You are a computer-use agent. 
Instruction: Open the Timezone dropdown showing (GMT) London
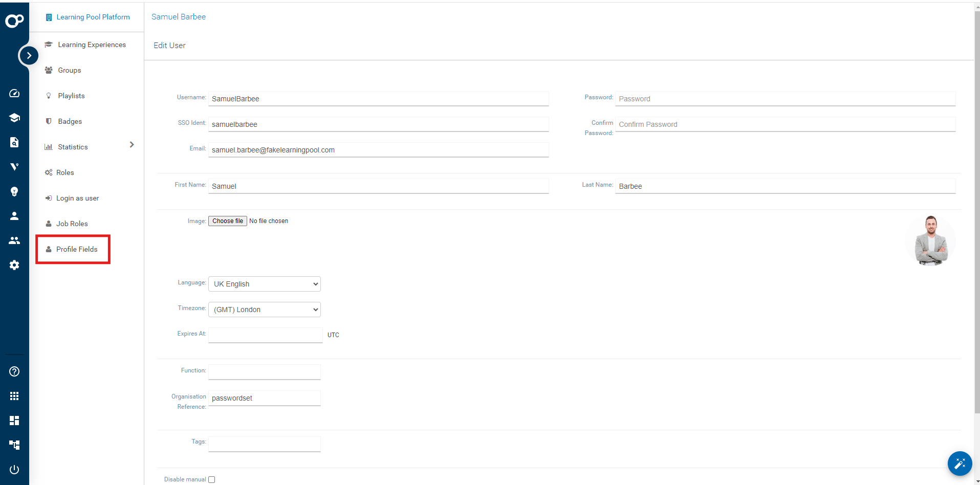pyautogui.click(x=264, y=310)
